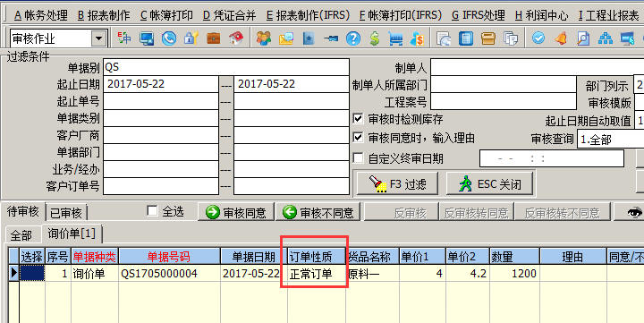The width and height of the screenshot is (644, 323).
Task: Expand the 审核作业 combo box arrow
Action: click(99, 39)
